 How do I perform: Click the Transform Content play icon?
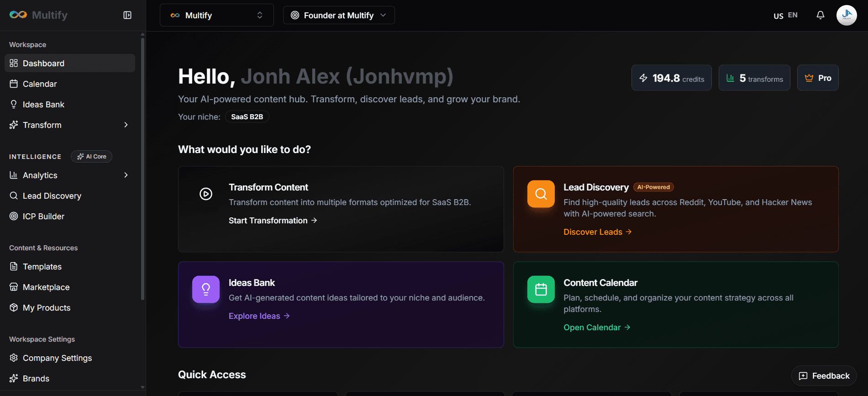[x=206, y=194]
